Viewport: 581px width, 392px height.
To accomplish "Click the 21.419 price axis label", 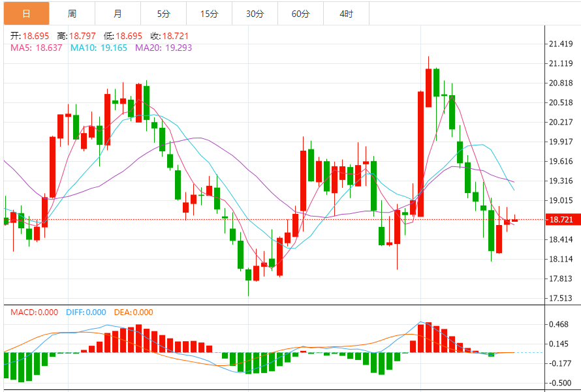I will point(561,44).
